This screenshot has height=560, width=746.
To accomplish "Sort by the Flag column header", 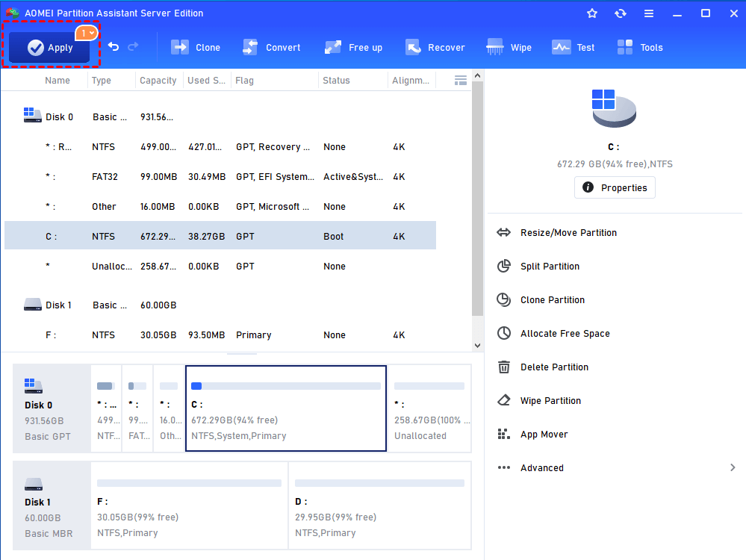I will click(x=244, y=81).
